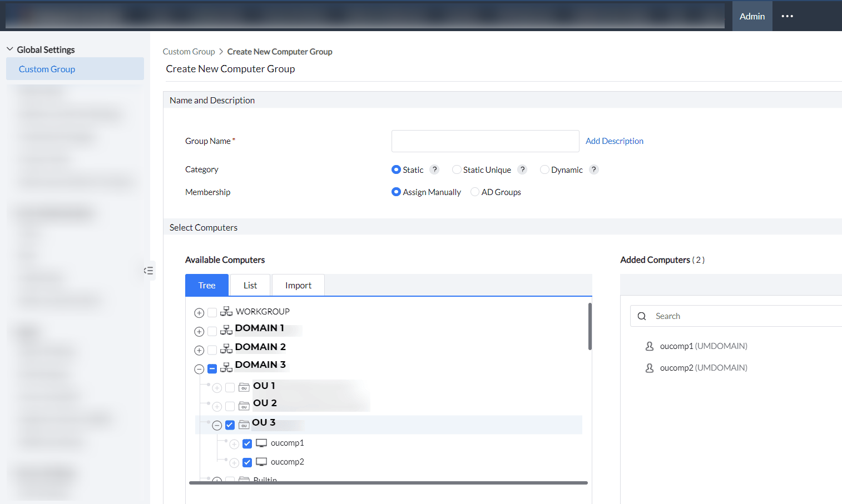
Task: Open the ellipsis menu in the top bar
Action: pos(787,16)
